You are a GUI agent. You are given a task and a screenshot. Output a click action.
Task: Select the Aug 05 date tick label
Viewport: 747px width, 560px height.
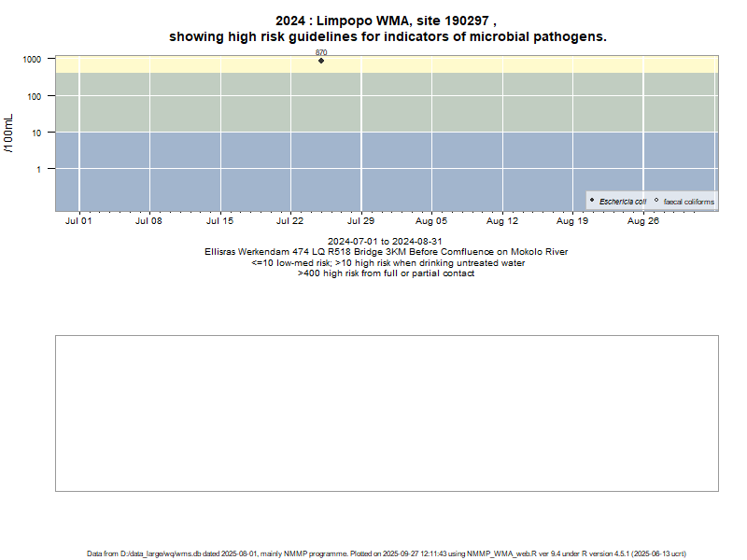(x=431, y=222)
